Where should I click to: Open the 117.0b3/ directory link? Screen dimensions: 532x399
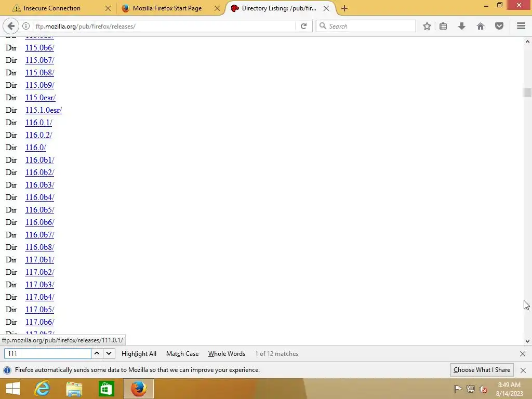coord(39,285)
